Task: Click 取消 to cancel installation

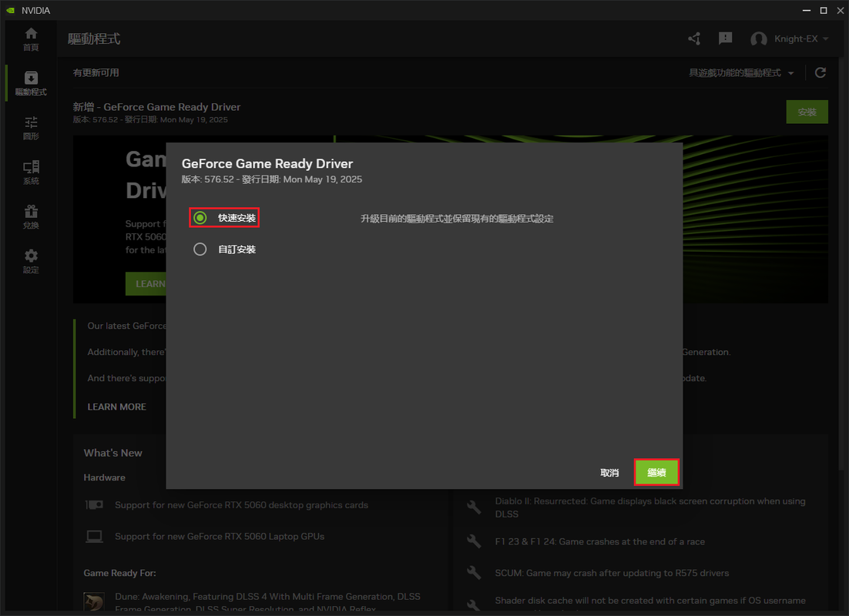Action: 609,473
